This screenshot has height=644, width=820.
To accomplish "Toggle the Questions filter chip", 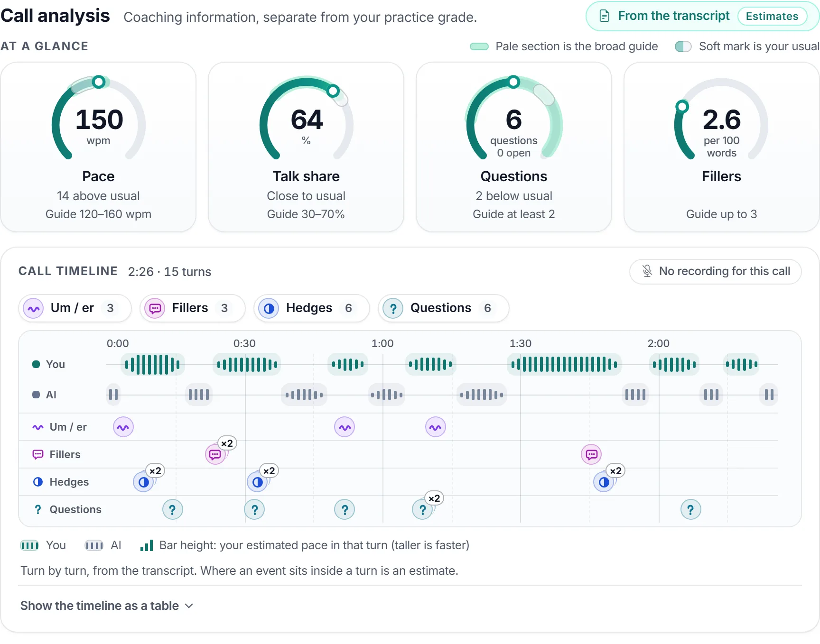I will pos(444,308).
